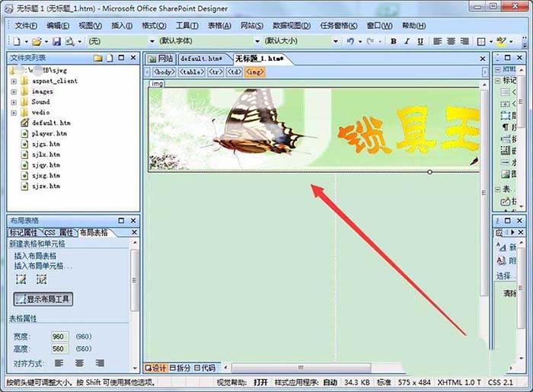Switch to 拆分 split view

(180, 368)
